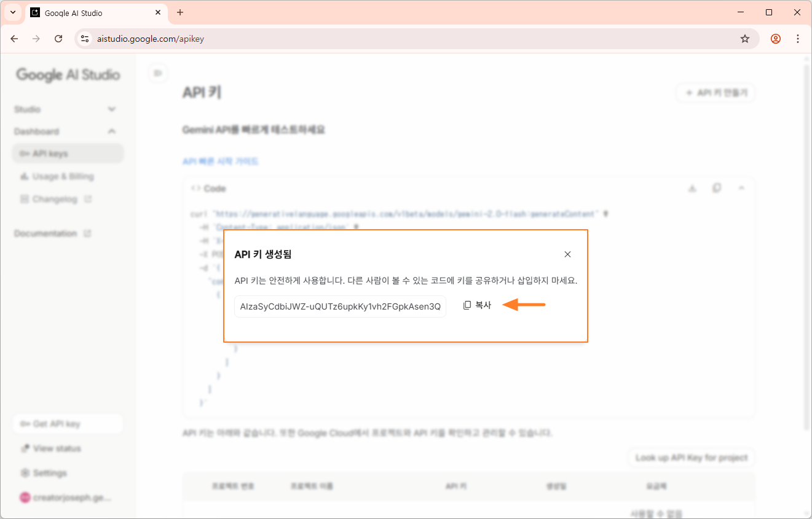
Task: Click the Code panel header label
Action: coord(215,189)
